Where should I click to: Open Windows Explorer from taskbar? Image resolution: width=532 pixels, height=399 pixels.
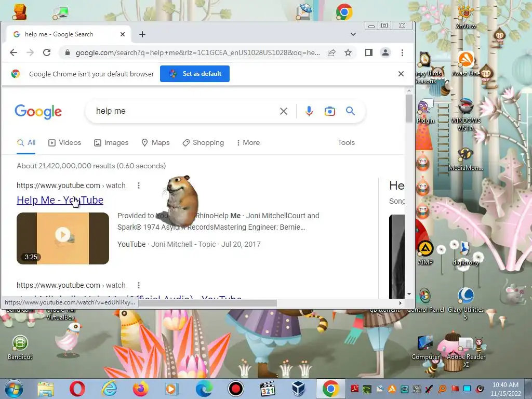pyautogui.click(x=46, y=389)
